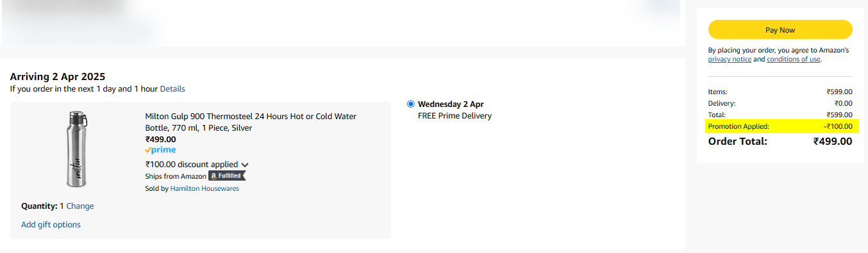Click the Delivery ₹0.00 summary row
Image resolution: width=868 pixels, height=253 pixels.
pos(780,103)
